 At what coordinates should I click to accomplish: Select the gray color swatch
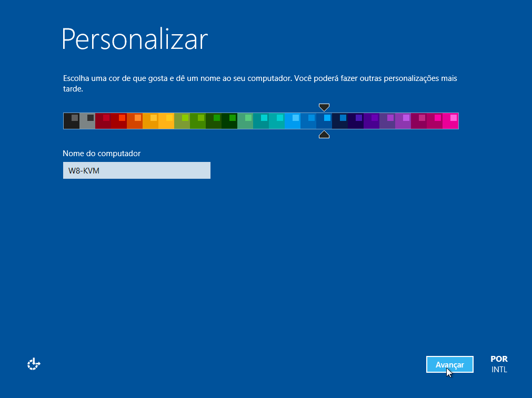pos(87,121)
